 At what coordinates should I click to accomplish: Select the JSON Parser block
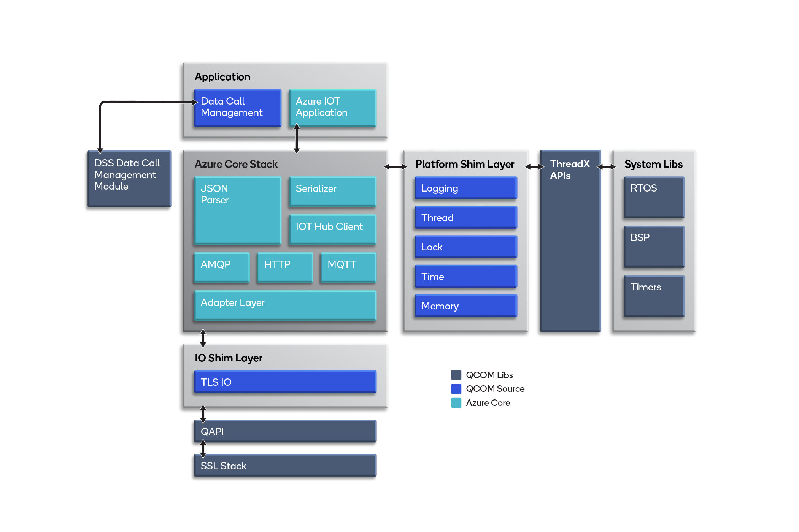click(238, 211)
